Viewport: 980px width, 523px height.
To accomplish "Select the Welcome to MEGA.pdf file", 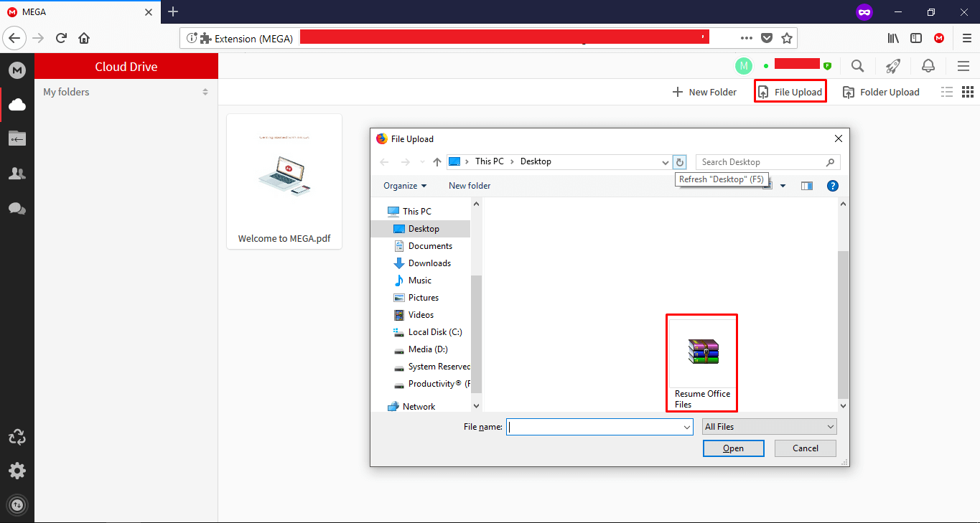I will click(284, 182).
